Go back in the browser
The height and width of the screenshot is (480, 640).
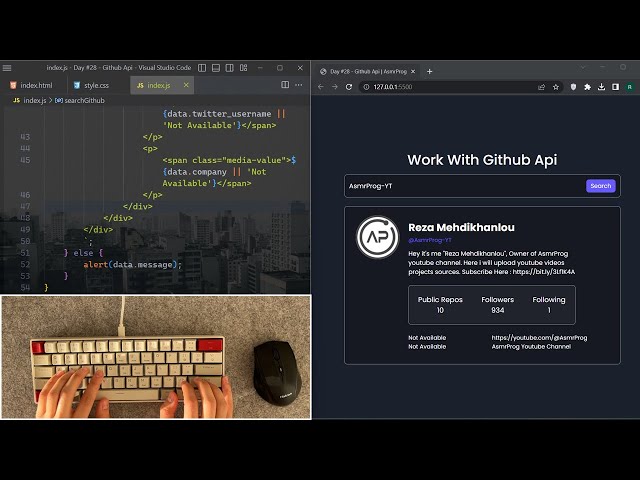click(321, 87)
